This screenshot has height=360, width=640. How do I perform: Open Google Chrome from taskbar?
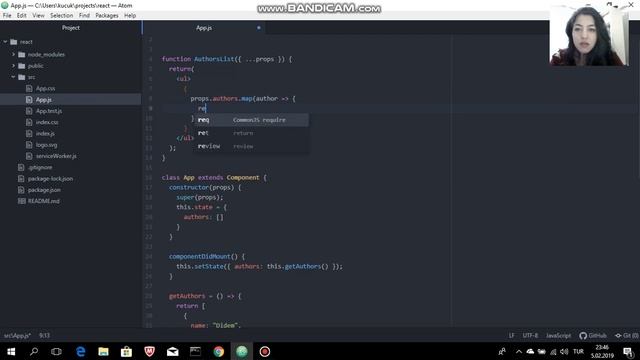(x=218, y=351)
